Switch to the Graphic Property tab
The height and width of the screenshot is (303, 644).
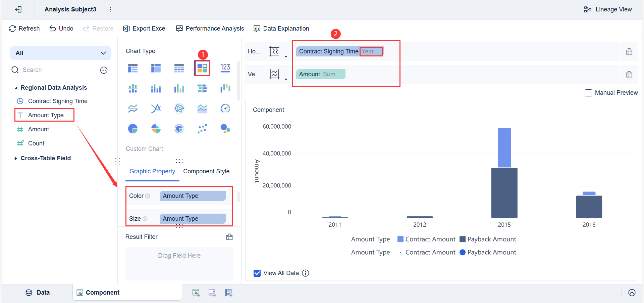(152, 171)
